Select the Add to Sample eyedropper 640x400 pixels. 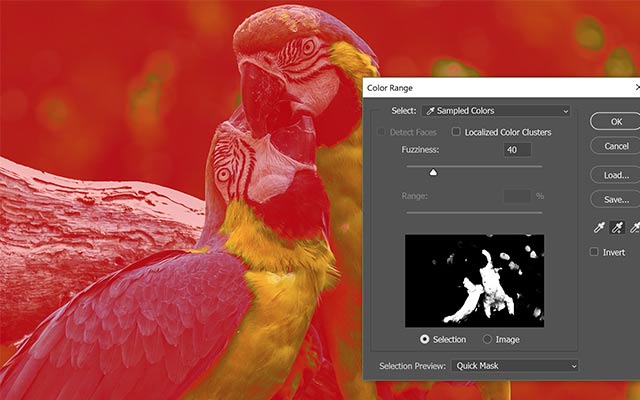click(x=617, y=227)
